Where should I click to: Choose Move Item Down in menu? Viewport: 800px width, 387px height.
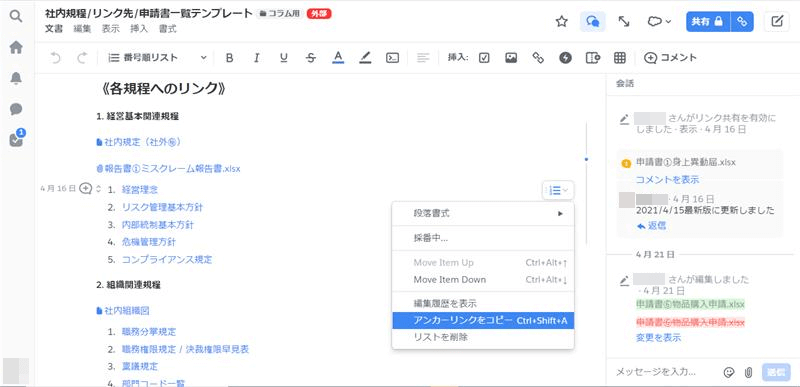coord(483,279)
